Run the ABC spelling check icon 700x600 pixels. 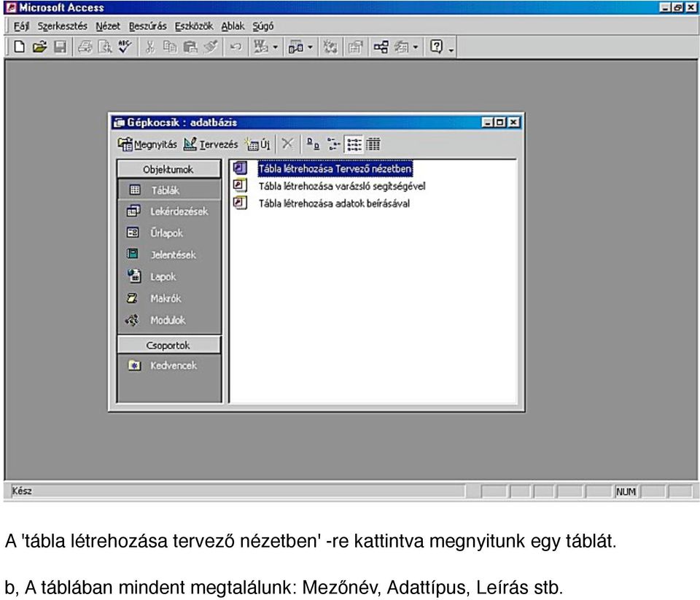click(125, 47)
